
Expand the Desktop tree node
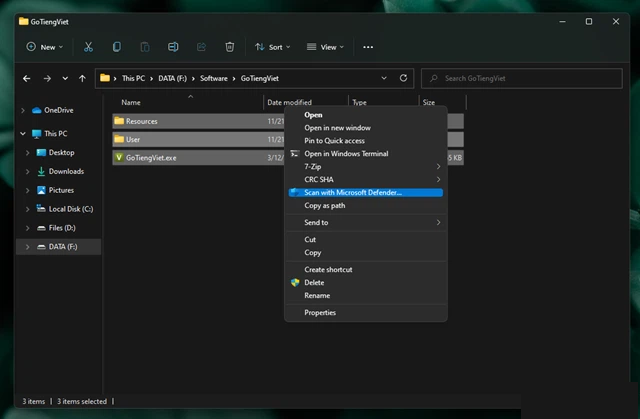(x=27, y=153)
